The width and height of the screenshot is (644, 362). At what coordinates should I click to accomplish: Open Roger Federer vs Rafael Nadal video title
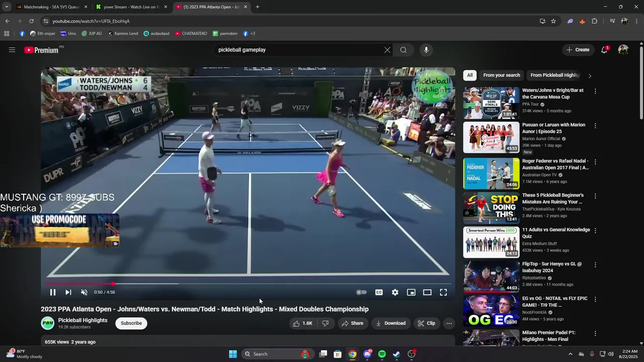(555, 164)
